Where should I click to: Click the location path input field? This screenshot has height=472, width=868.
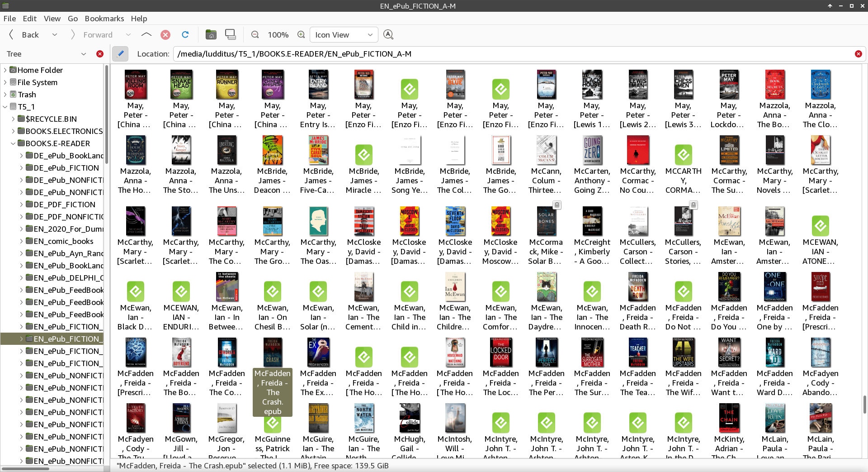(x=511, y=54)
